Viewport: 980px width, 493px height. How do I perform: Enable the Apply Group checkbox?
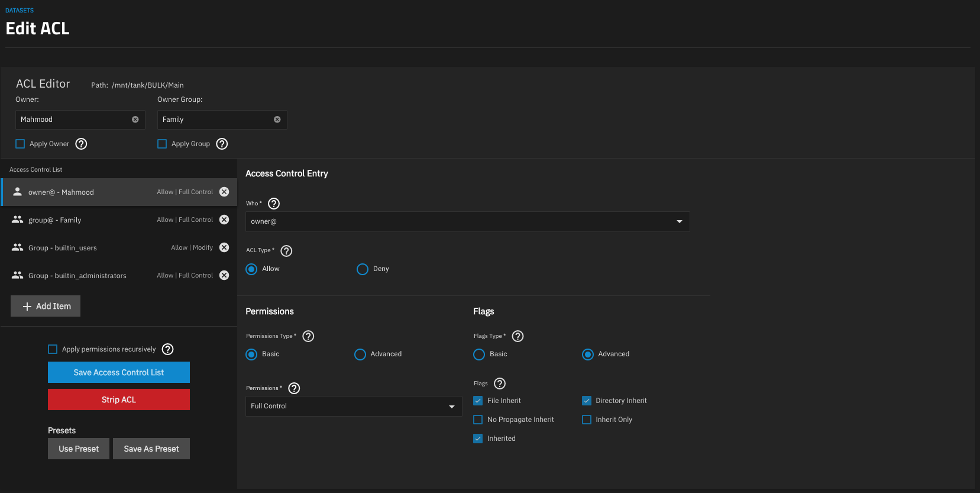pos(162,144)
